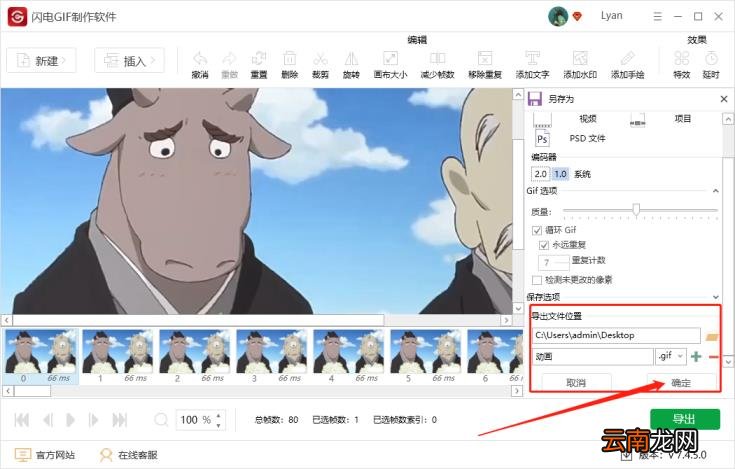
Task: Click the red minus icon next to .gif
Action: click(x=713, y=357)
